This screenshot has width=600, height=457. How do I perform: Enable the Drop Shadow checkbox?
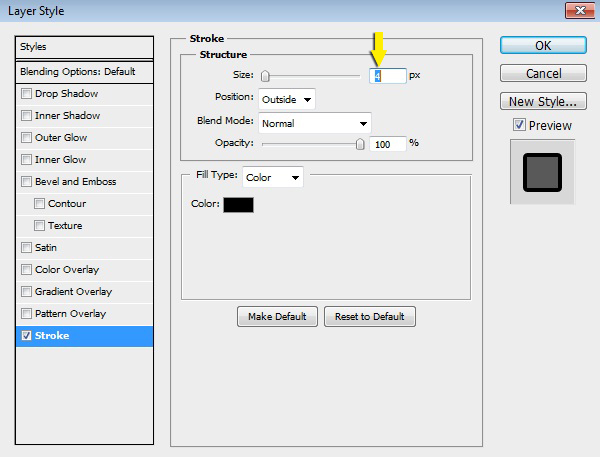coord(26,94)
